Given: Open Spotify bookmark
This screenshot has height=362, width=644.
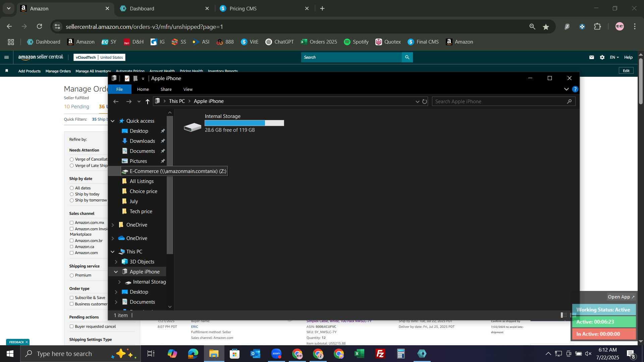Looking at the screenshot, I should 356,42.
